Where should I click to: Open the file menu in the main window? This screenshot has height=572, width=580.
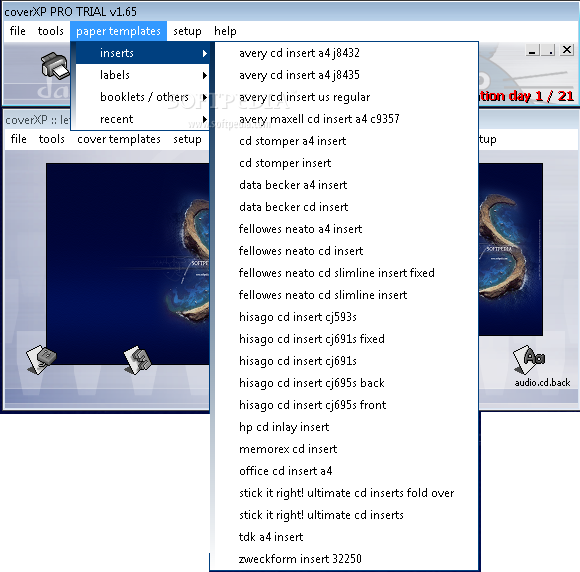tap(18, 31)
